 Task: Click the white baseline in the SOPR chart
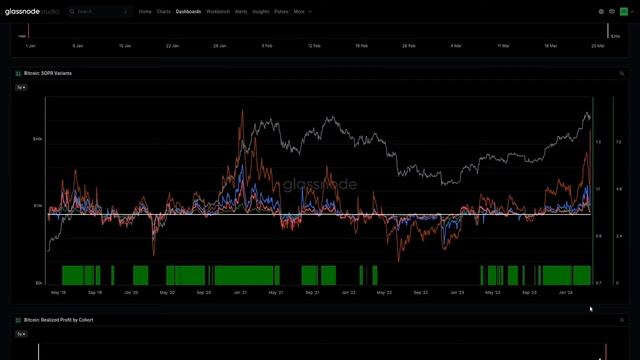(x=319, y=214)
